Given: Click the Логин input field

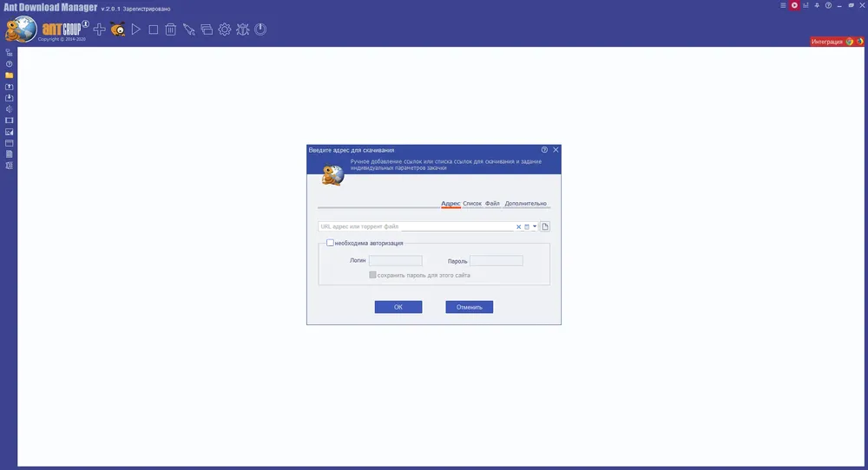Looking at the screenshot, I should (395, 260).
